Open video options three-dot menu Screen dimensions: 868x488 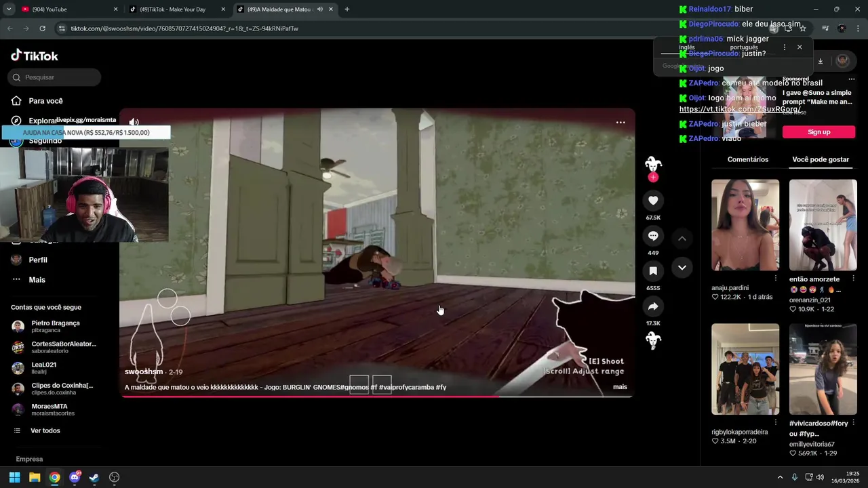[620, 123]
